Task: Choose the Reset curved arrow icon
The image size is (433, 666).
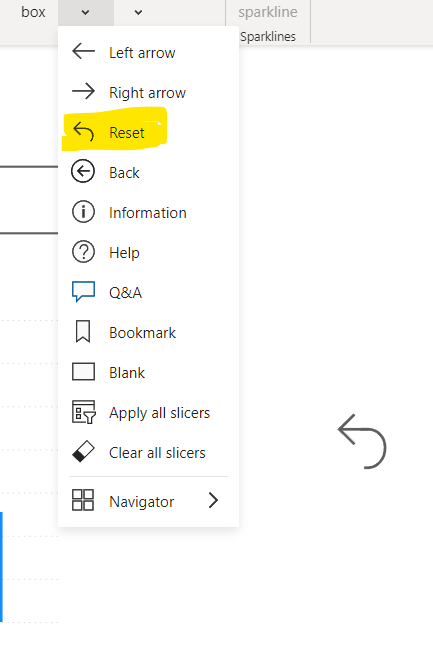Action: [x=83, y=131]
